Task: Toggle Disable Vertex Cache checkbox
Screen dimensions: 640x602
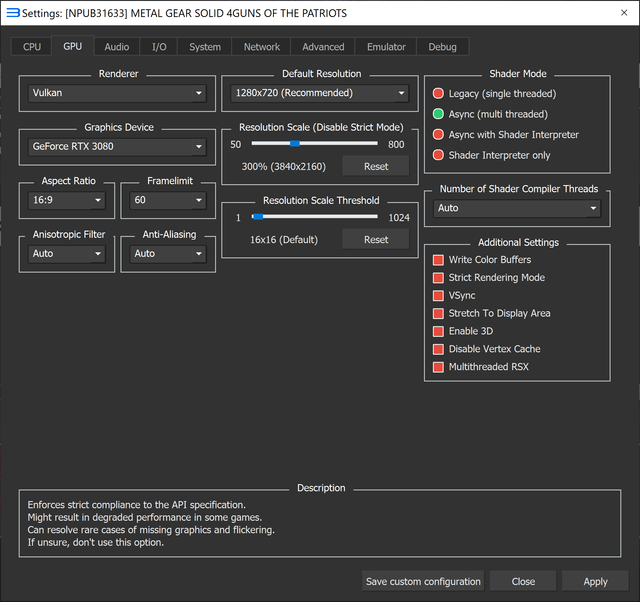Action: tap(487, 349)
